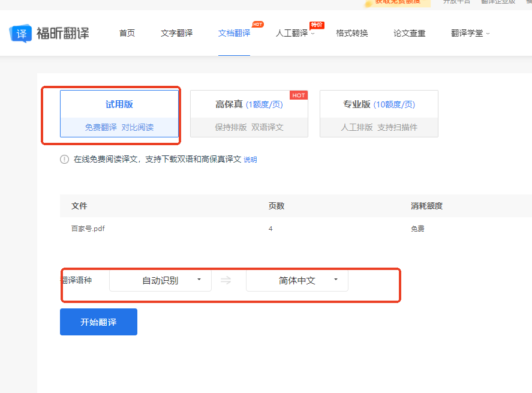The height and width of the screenshot is (393, 532).
Task: Click the info icon beside 在线免费阅读译文
Action: coord(64,160)
